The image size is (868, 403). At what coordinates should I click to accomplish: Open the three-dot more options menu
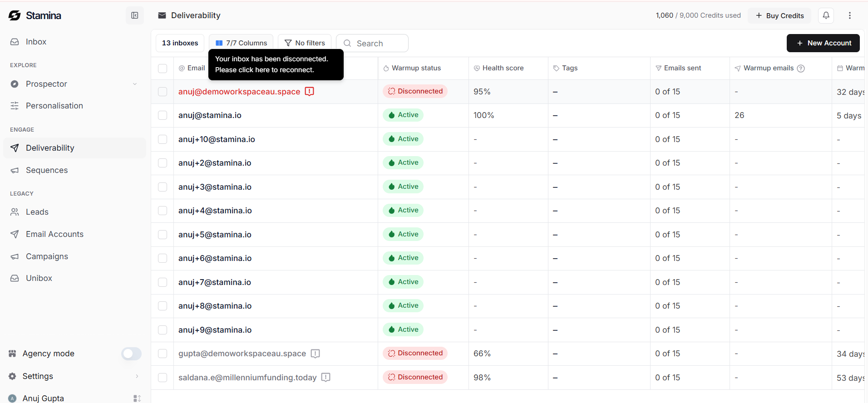pos(850,15)
